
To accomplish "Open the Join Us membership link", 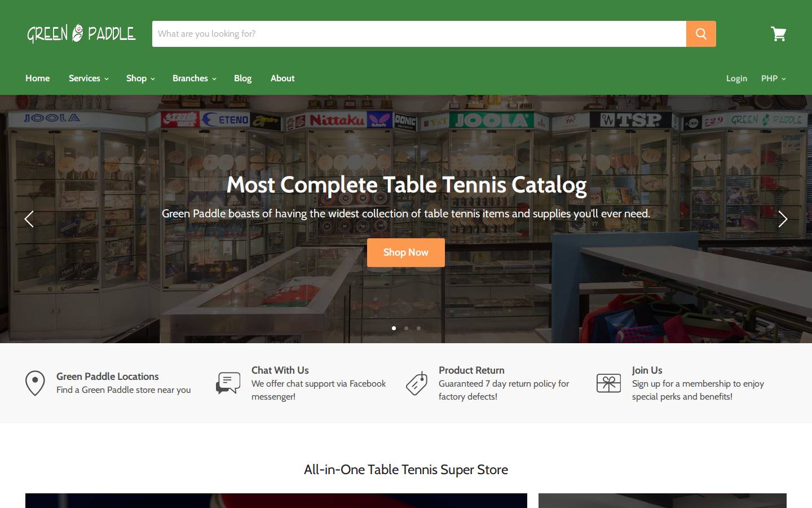I will pos(647,370).
